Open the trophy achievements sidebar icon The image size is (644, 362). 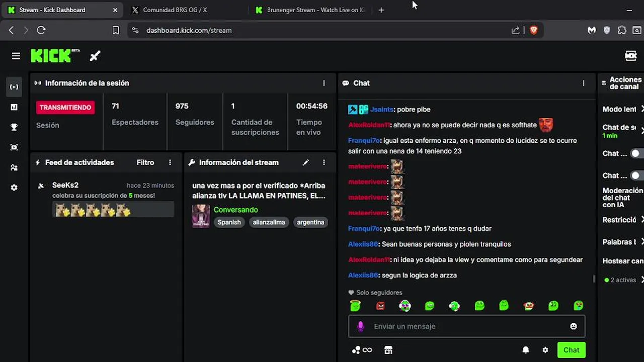[14, 127]
